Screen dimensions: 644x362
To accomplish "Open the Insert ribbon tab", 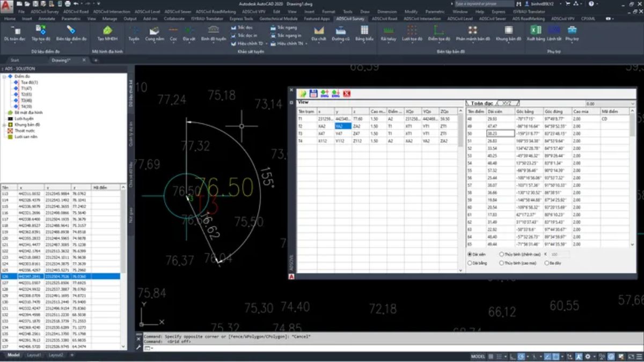I will coord(27,18).
